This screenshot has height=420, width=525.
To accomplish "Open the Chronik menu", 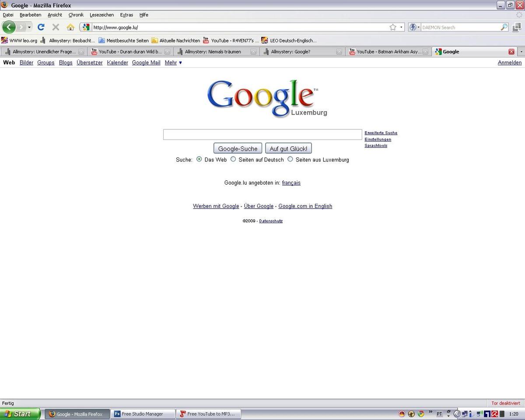I will click(x=76, y=15).
